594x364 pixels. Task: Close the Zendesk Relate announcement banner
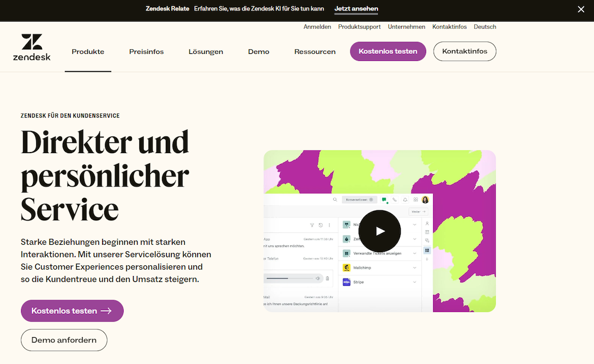click(x=580, y=9)
